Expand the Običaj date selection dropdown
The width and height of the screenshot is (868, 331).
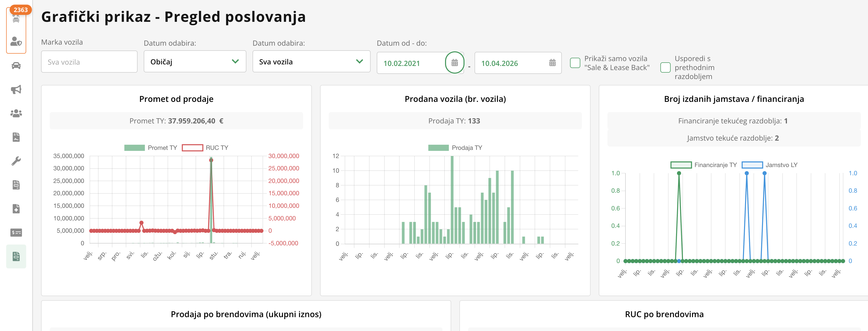pyautogui.click(x=195, y=62)
